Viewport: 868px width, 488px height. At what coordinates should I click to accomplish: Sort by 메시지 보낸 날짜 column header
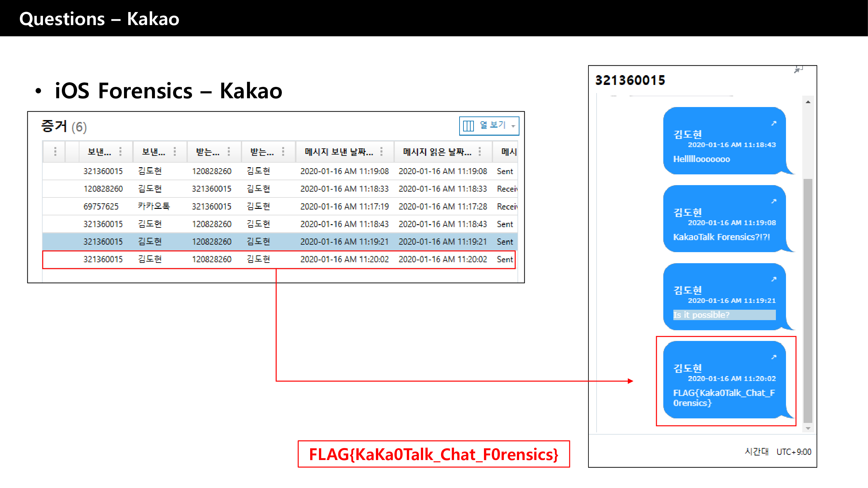click(x=339, y=152)
